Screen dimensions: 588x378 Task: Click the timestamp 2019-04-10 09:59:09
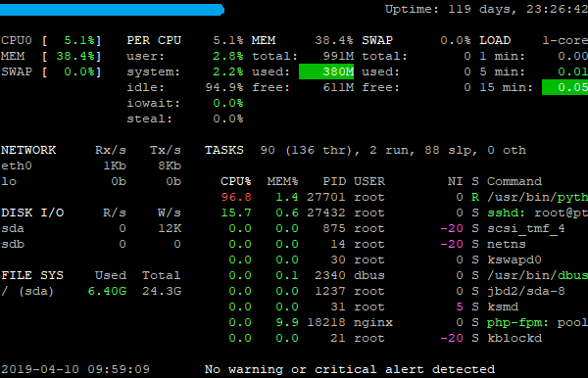75,369
